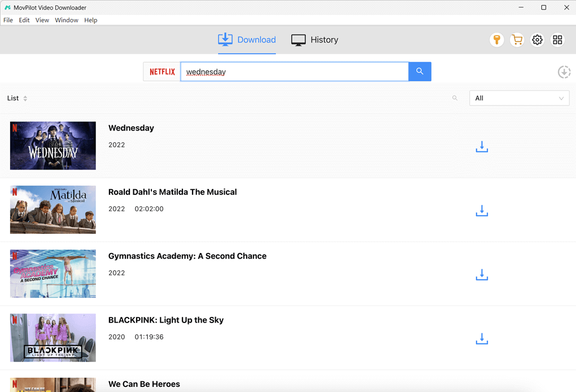Viewport: 576px width, 392px height.
Task: Download Roald Dahl's Matilda The Musical
Action: [482, 211]
